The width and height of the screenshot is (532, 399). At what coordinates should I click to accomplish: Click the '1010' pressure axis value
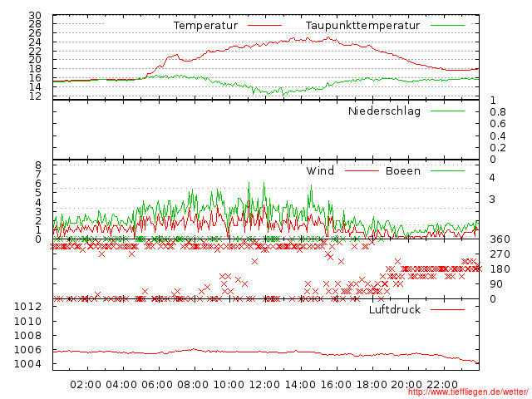coord(27,321)
